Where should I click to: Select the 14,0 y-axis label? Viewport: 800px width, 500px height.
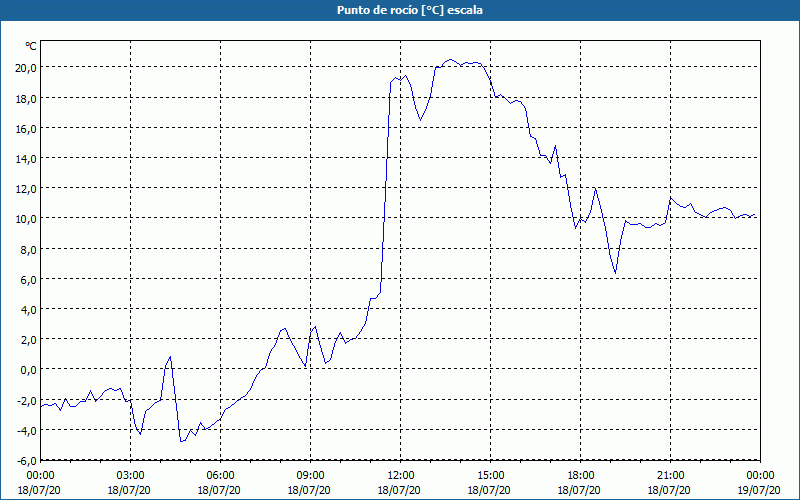click(26, 159)
